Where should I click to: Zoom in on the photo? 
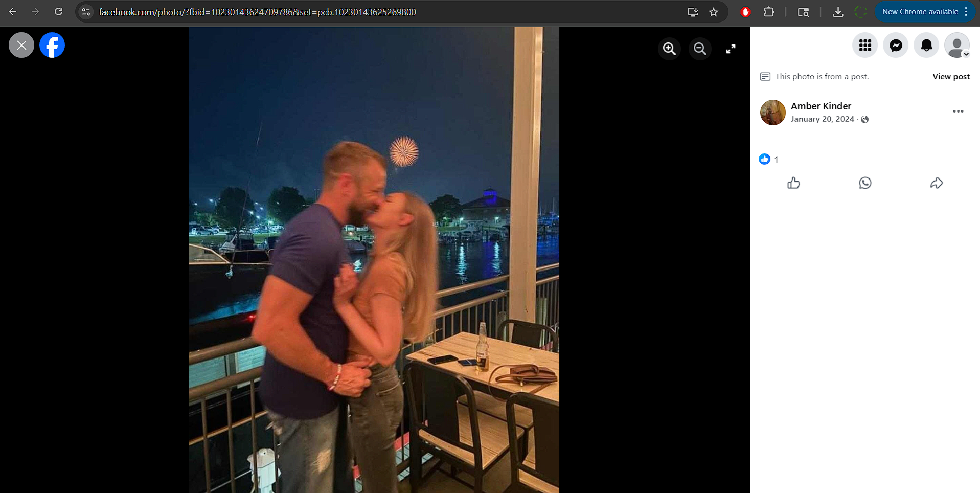pos(669,49)
